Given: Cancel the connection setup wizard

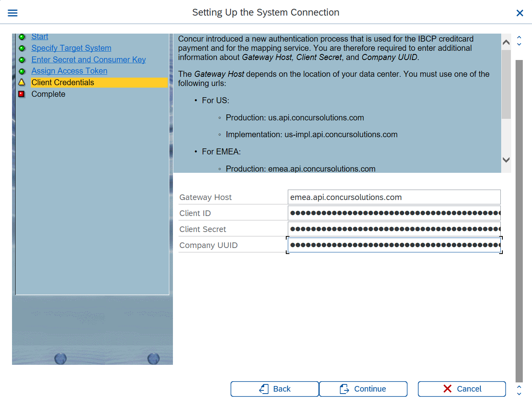Looking at the screenshot, I should (x=462, y=389).
